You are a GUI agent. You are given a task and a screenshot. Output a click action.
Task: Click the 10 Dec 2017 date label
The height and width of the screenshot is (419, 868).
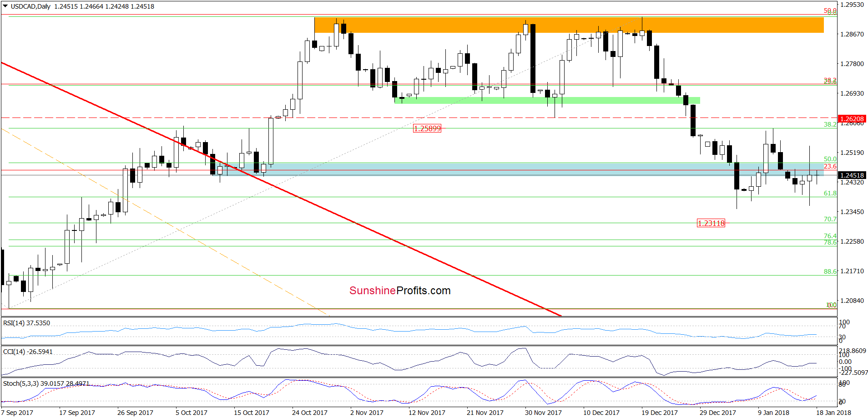601,413
